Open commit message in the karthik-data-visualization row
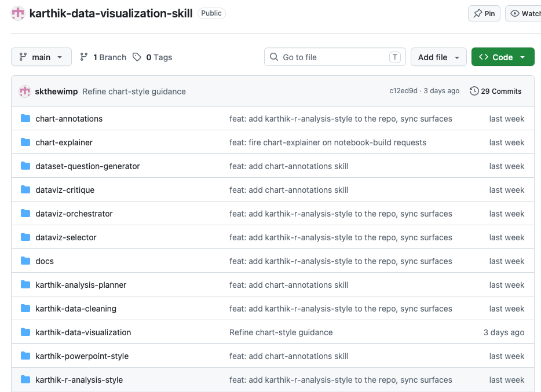 click(281, 332)
